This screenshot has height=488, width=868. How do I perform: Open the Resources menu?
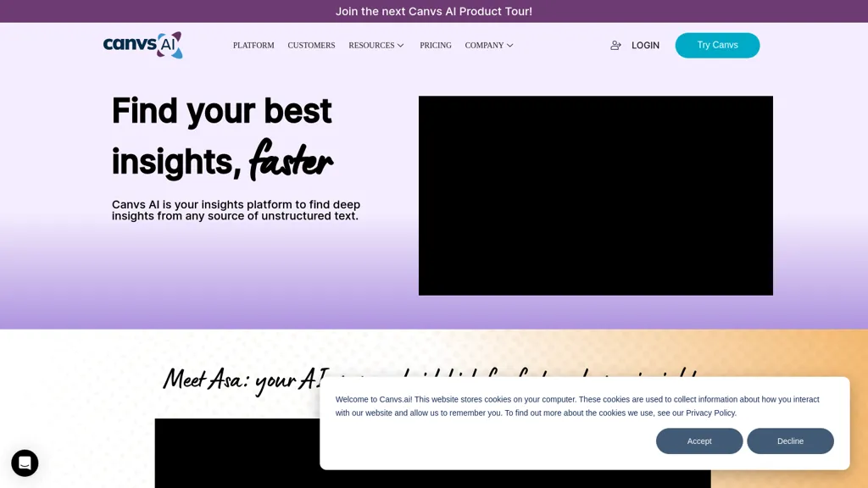point(371,46)
